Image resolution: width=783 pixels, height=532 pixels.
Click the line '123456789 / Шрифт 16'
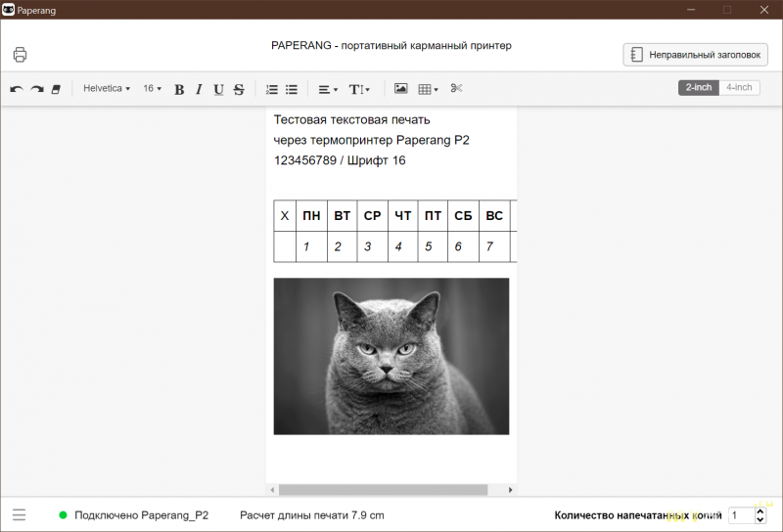pos(340,160)
